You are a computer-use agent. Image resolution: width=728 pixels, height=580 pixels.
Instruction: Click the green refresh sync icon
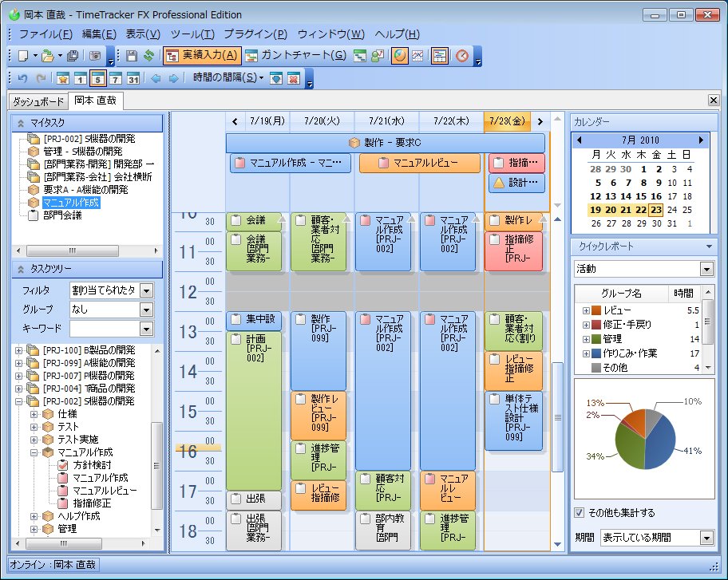click(148, 56)
